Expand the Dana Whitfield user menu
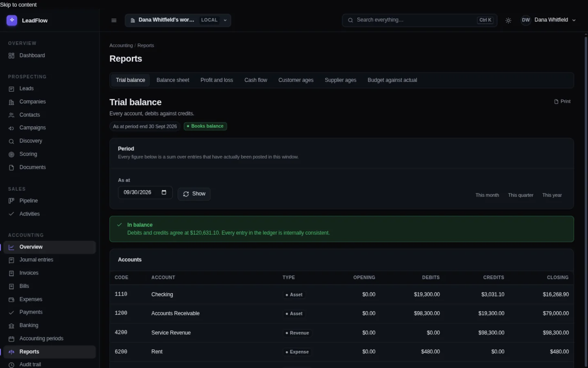 (549, 20)
